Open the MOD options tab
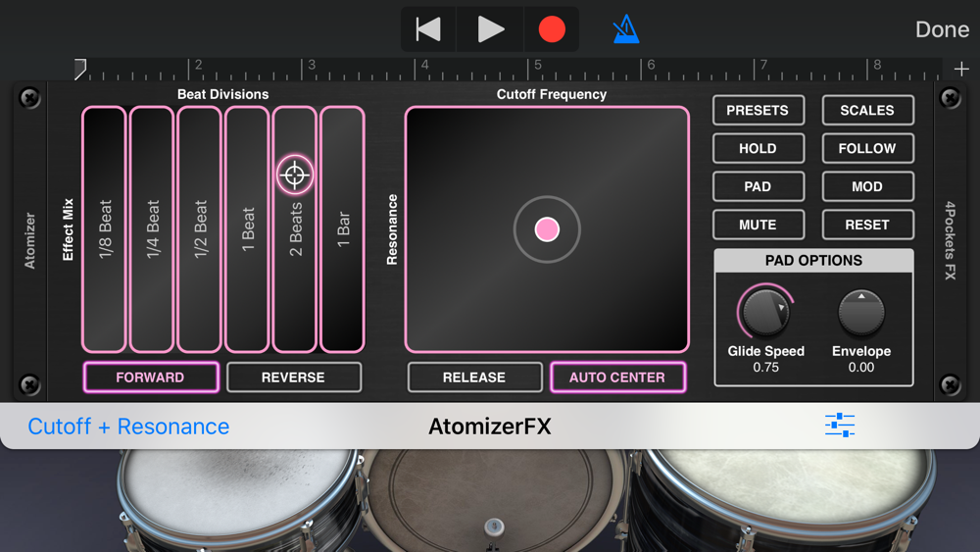 tap(867, 187)
